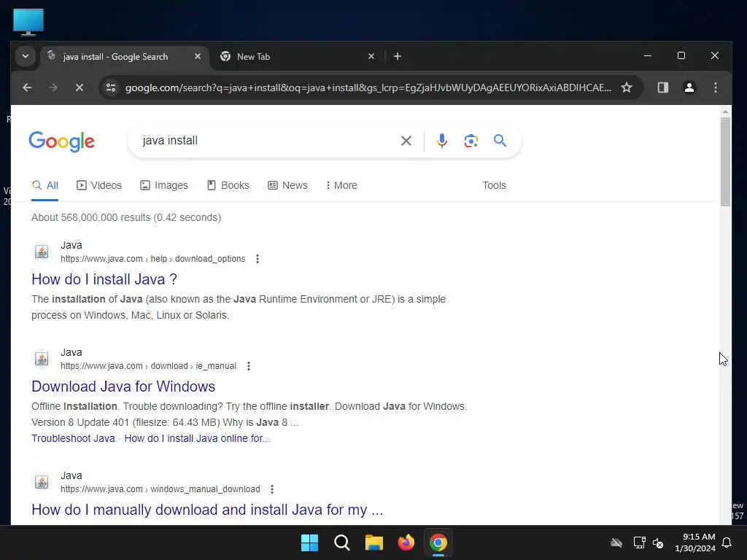Open more options for download_options result

coord(258,259)
